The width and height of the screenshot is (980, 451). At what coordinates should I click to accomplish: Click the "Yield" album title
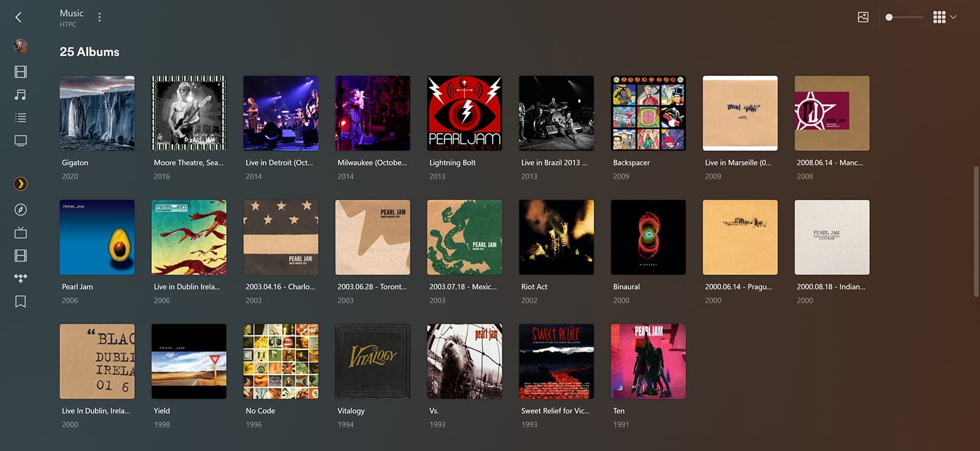coord(162,411)
